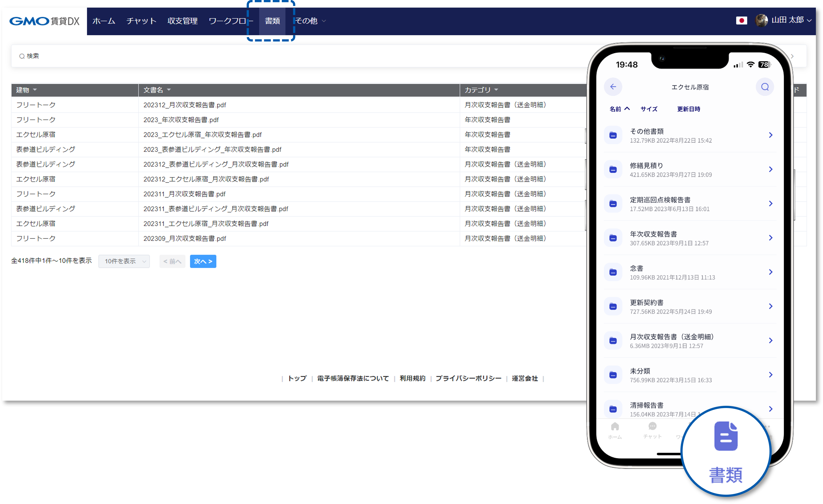Open the その他書類 folder icon
The image size is (823, 504).
(613, 135)
